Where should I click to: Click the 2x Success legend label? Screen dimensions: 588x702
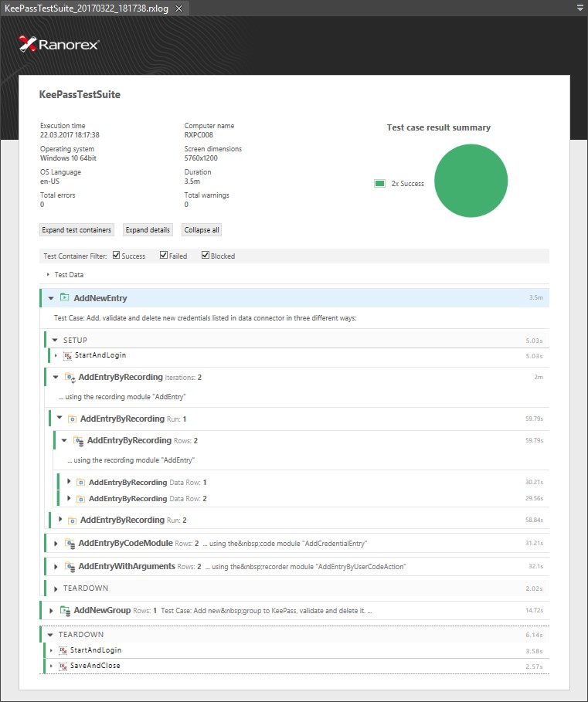tap(407, 184)
